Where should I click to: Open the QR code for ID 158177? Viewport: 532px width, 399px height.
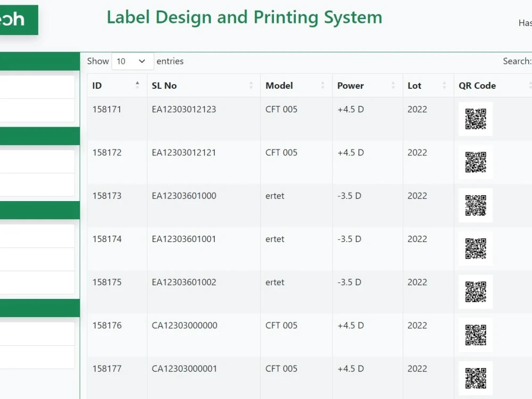pos(475,378)
